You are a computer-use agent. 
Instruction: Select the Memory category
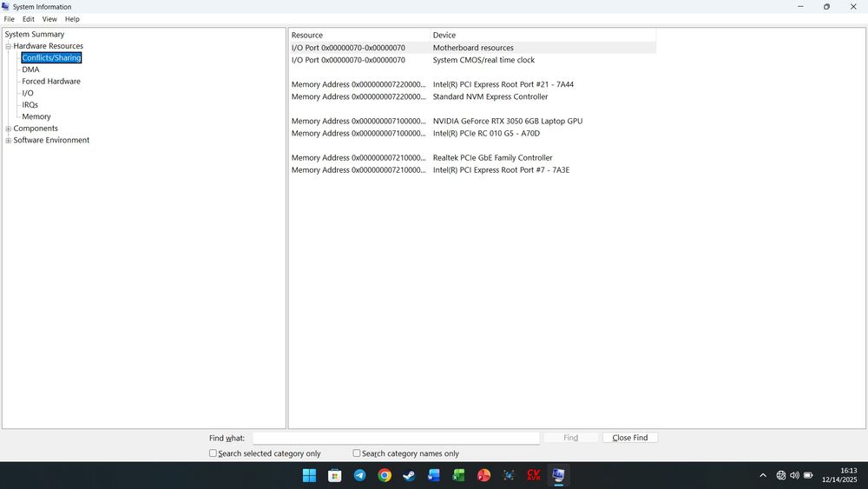[36, 117]
